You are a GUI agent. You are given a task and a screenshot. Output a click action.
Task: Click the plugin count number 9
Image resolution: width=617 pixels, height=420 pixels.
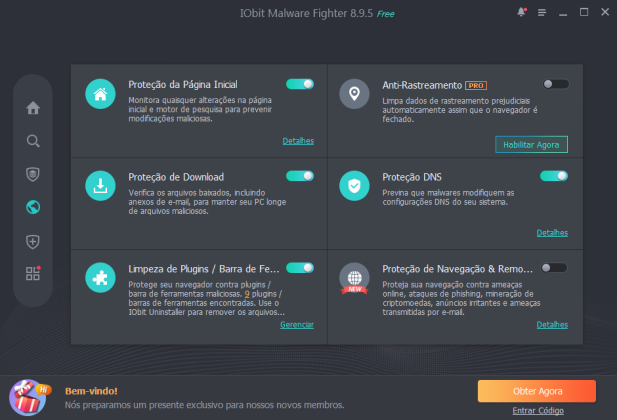point(247,294)
